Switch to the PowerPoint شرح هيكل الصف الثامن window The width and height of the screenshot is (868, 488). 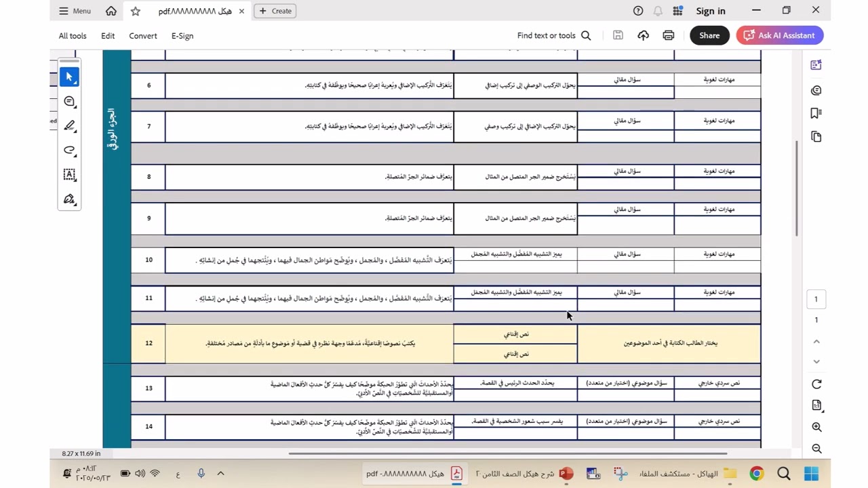pyautogui.click(x=524, y=474)
